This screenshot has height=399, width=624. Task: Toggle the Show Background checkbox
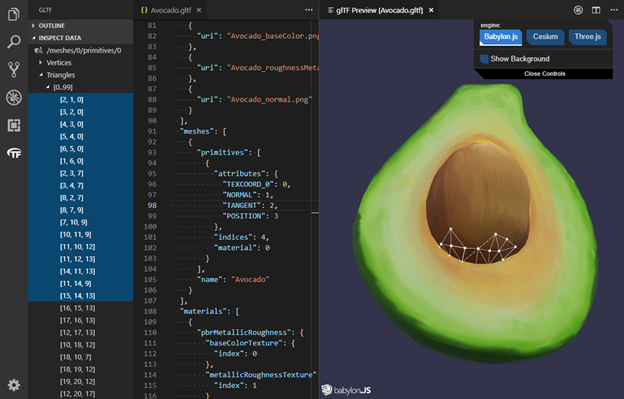tap(484, 59)
